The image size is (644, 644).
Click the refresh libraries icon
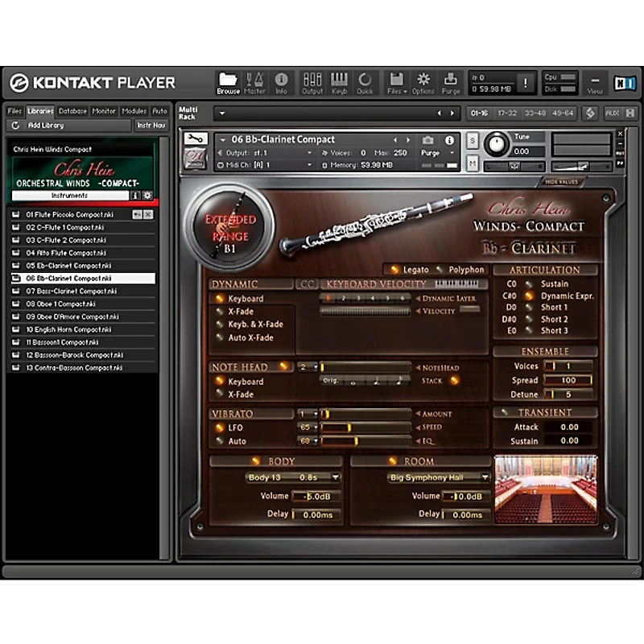point(15,126)
